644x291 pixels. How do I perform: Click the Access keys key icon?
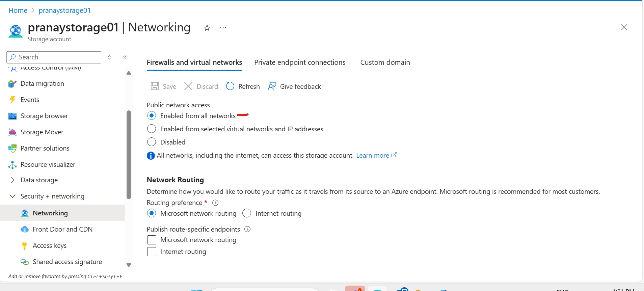(x=24, y=246)
